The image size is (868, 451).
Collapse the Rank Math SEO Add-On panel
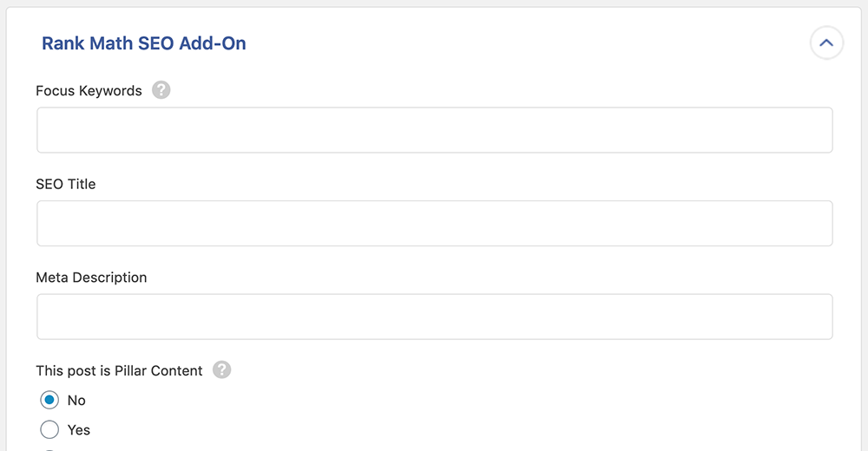click(x=826, y=42)
